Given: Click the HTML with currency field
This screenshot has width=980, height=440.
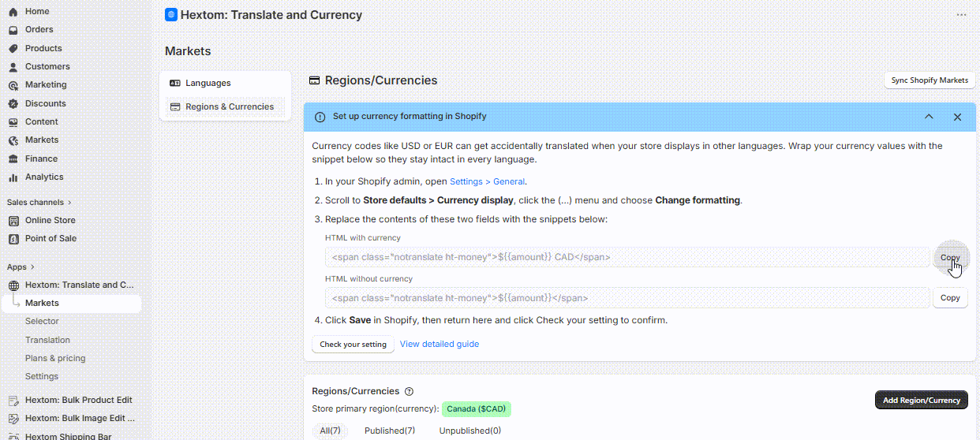Looking at the screenshot, I should (627, 257).
